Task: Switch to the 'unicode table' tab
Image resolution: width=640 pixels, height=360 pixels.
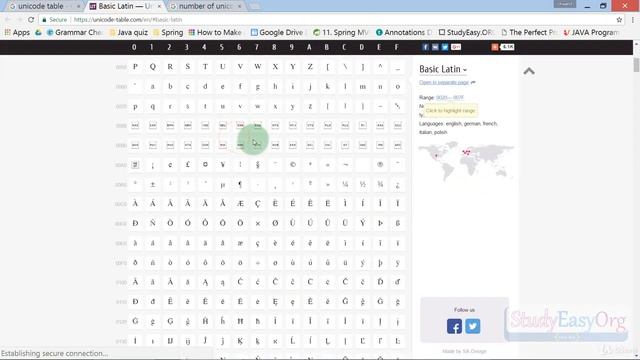Action: pyautogui.click(x=41, y=6)
